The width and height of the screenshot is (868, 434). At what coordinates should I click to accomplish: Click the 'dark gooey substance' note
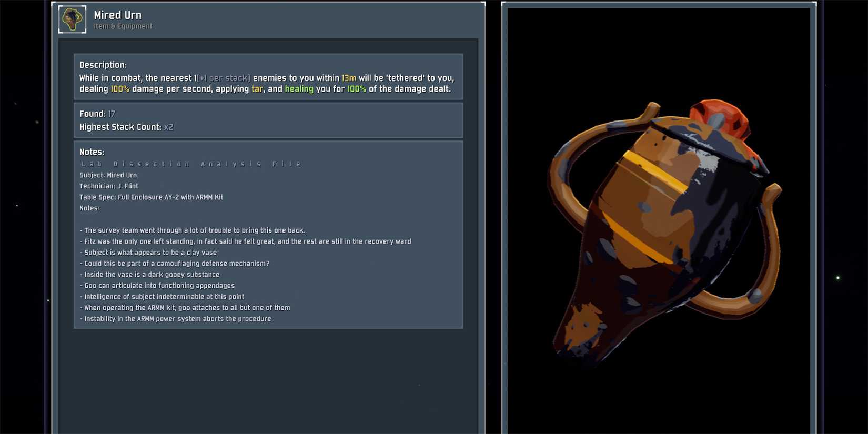(149, 275)
